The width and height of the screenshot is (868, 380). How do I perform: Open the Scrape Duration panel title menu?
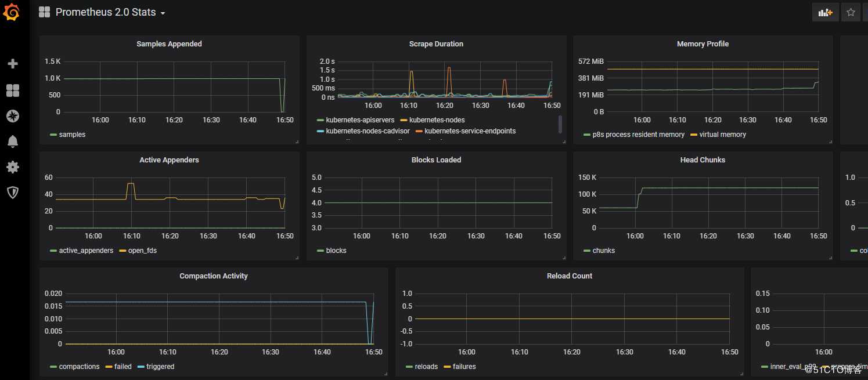click(436, 44)
